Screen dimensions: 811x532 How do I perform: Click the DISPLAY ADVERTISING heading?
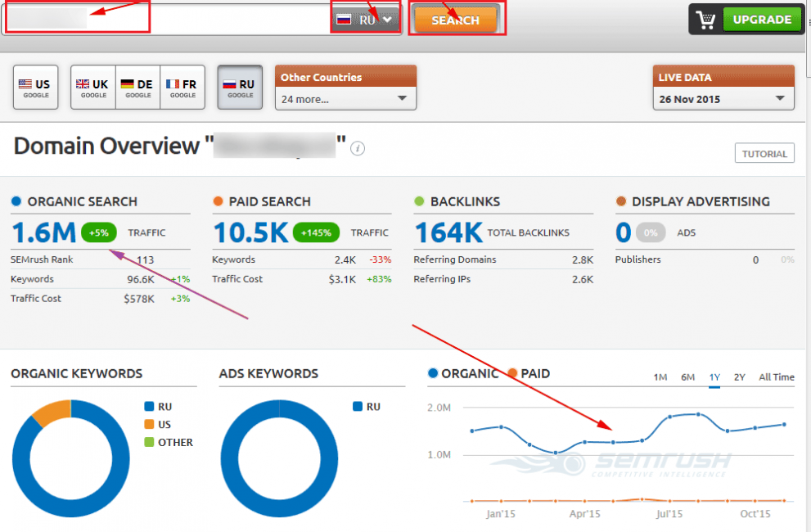[701, 201]
